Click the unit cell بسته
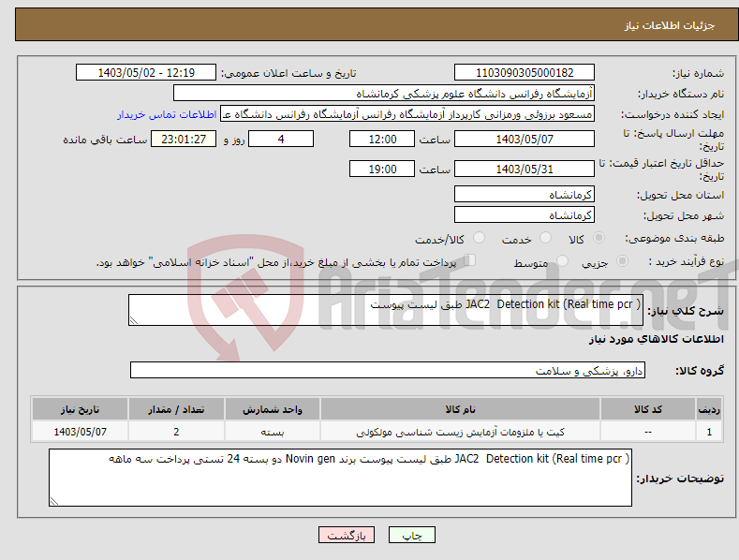Image resolution: width=739 pixels, height=560 pixels. click(x=273, y=432)
